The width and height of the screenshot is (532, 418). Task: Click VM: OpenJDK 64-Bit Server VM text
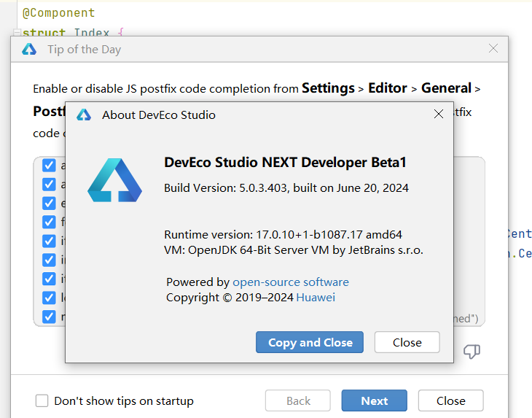(x=294, y=250)
